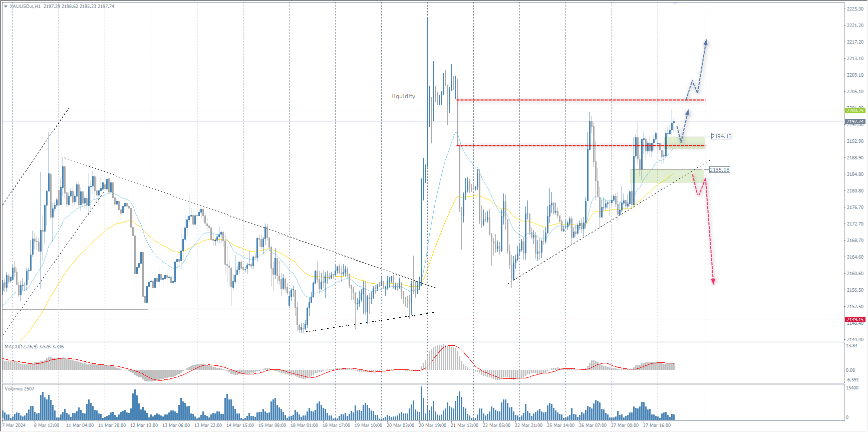868x432 pixels.
Task: Click the 7 Mar 2024 date label
Action: click(14, 425)
